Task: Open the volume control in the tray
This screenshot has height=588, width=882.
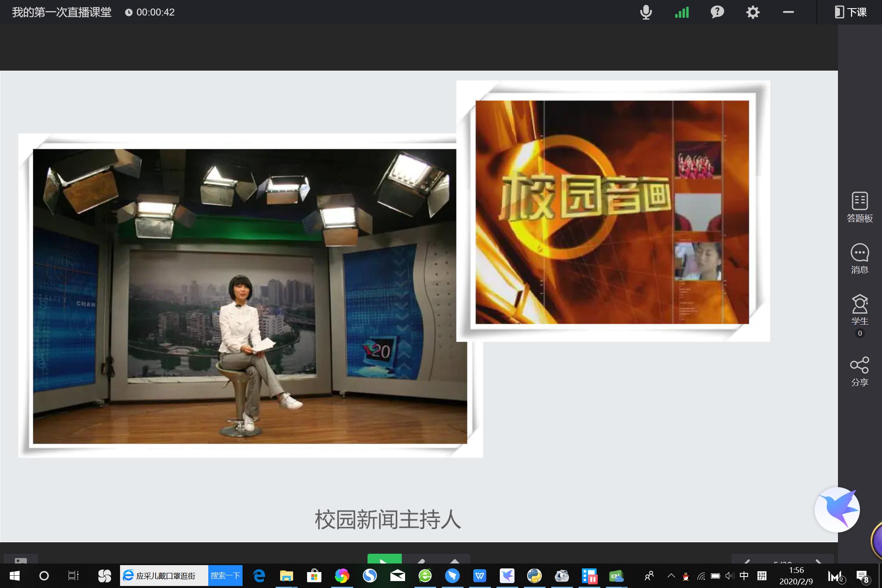Action: point(729,576)
